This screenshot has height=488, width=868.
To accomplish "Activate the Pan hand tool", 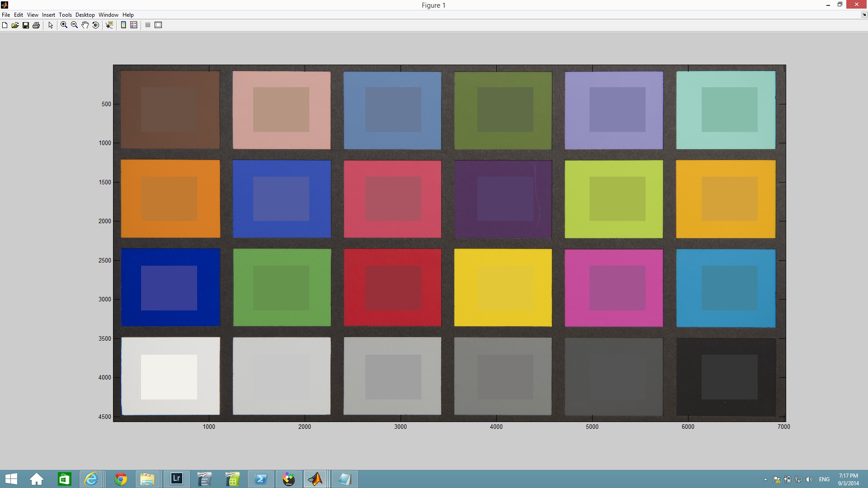I will (85, 25).
